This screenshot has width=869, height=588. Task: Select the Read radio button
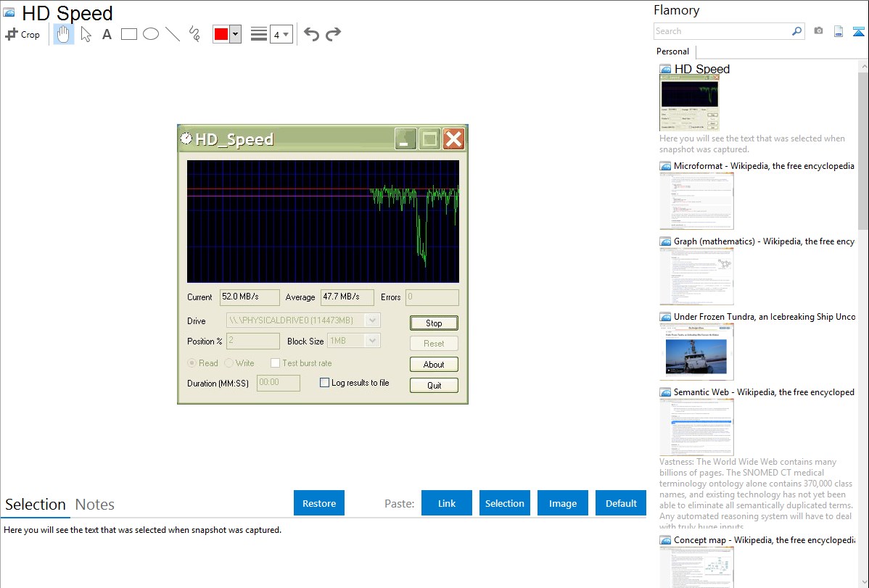coord(191,363)
